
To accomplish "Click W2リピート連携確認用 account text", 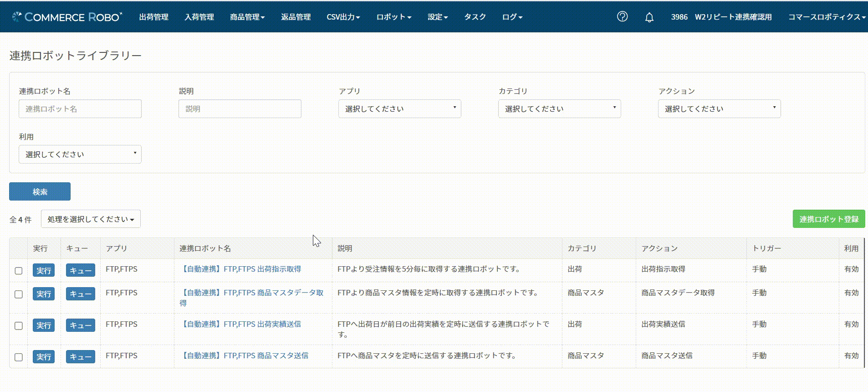I will pos(733,17).
